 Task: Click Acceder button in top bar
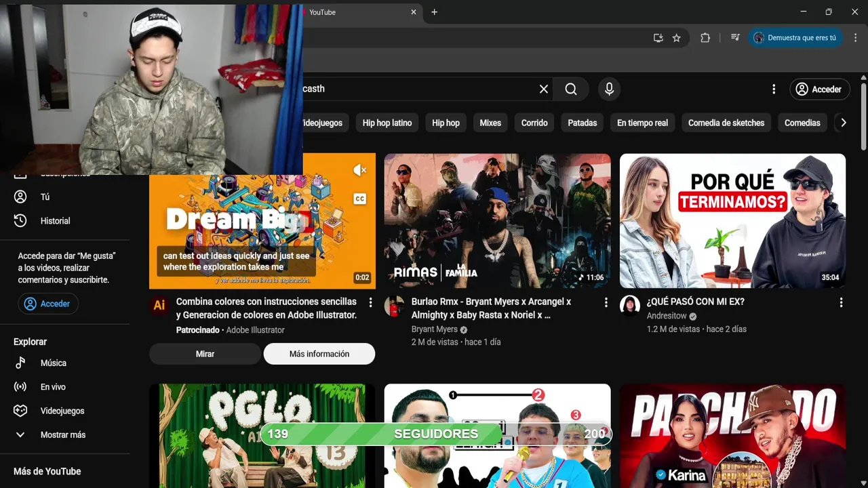pyautogui.click(x=819, y=89)
